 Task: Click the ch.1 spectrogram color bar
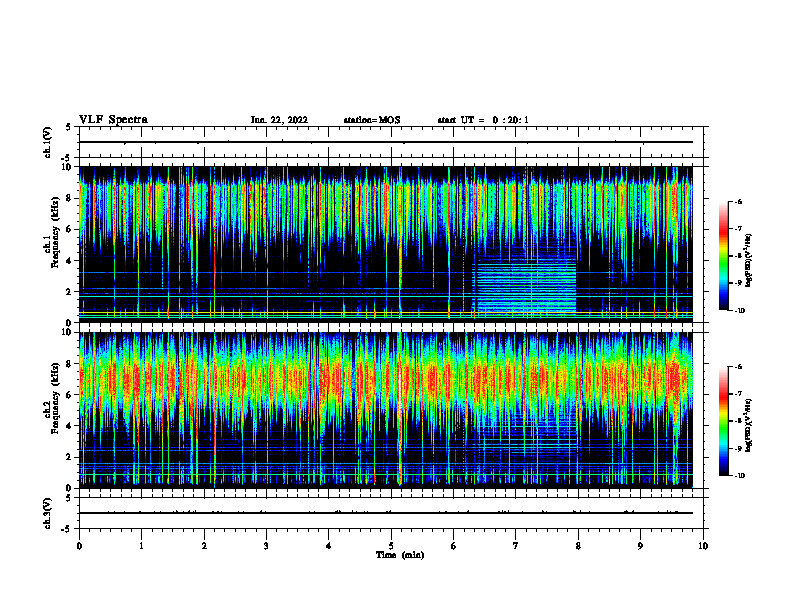coord(724,256)
